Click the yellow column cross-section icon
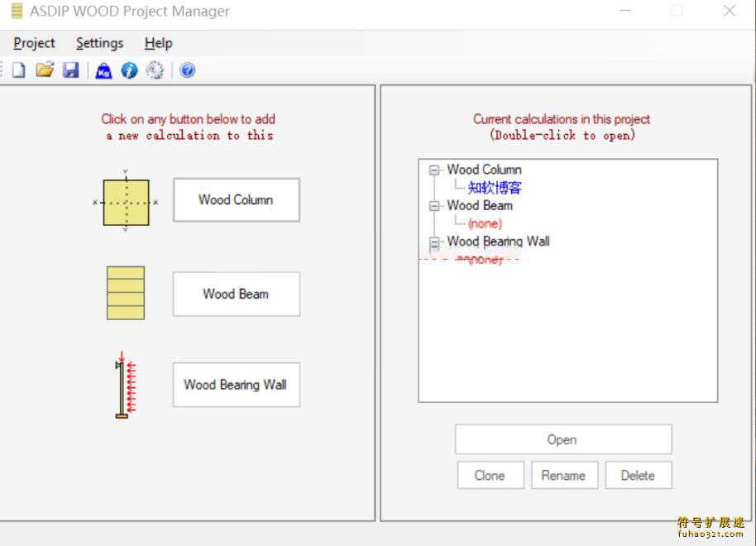 pos(126,202)
